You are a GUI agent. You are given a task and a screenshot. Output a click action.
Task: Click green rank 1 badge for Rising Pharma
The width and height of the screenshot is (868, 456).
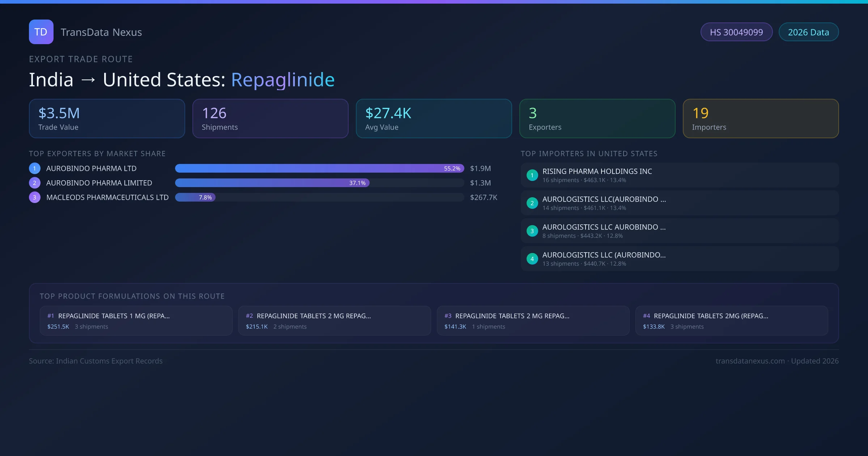click(532, 175)
